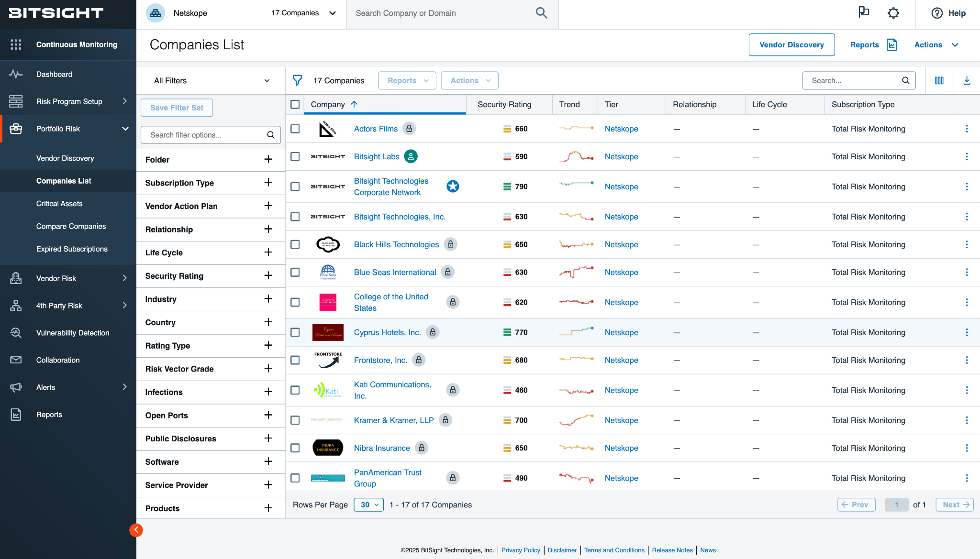Click the sidebar Reports chart icon
The height and width of the screenshot is (559, 980).
16,415
